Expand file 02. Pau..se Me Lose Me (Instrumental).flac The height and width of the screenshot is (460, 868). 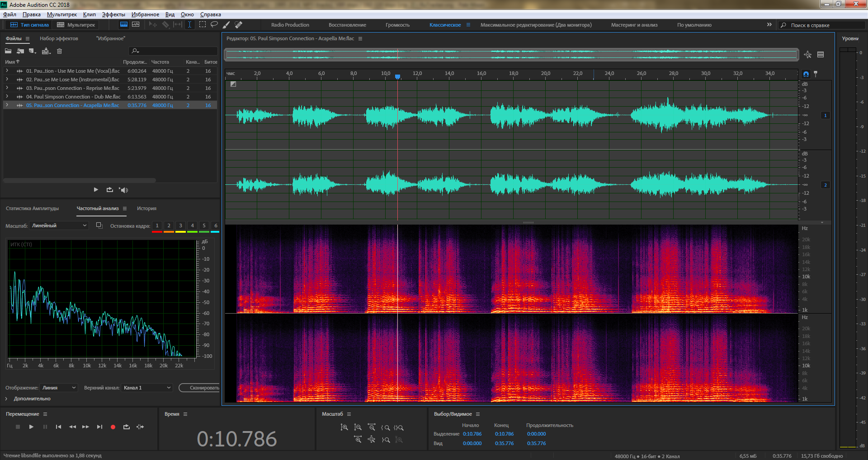(x=7, y=80)
